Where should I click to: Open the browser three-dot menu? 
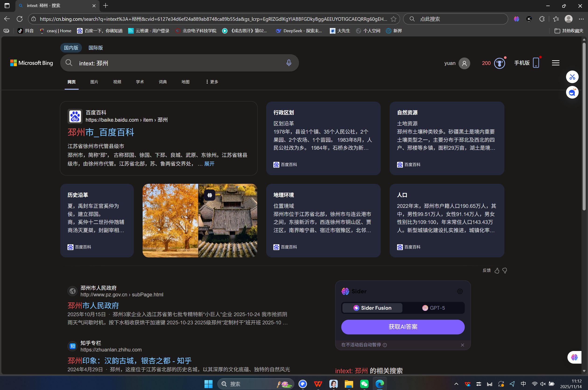[581, 19]
